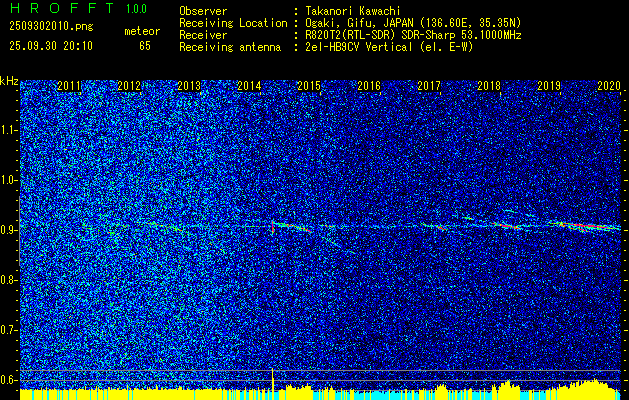Click the 0.9 frequency axis label
Image resolution: width=629 pixels, height=400 pixels.
[x=8, y=230]
